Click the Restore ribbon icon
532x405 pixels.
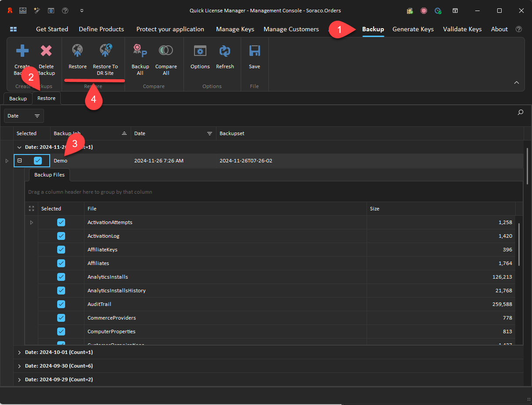pyautogui.click(x=77, y=52)
